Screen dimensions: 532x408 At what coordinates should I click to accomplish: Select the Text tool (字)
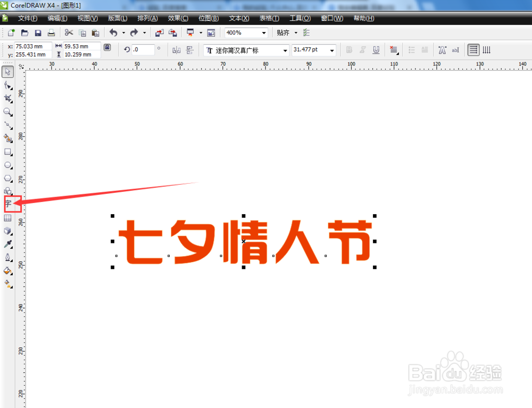[x=9, y=204]
